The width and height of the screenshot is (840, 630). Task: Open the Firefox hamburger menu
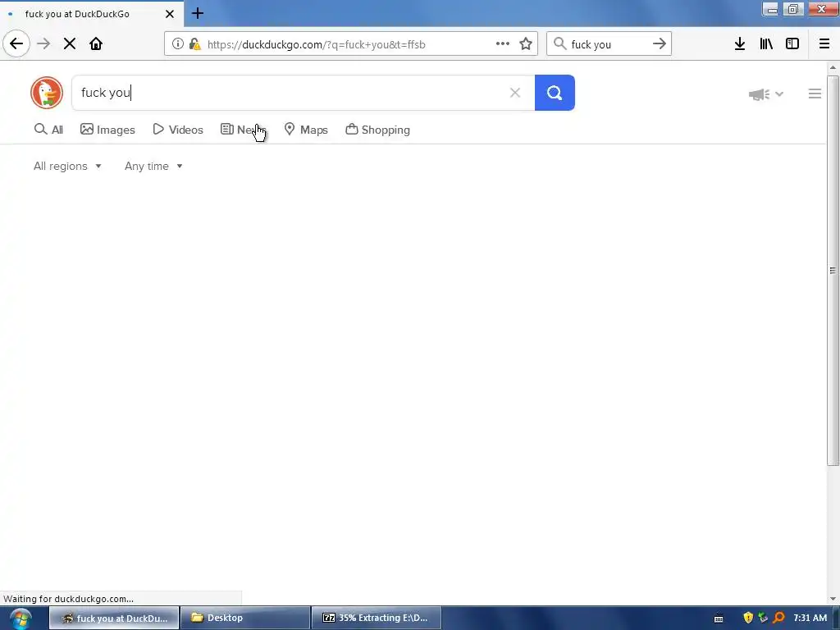tap(824, 44)
